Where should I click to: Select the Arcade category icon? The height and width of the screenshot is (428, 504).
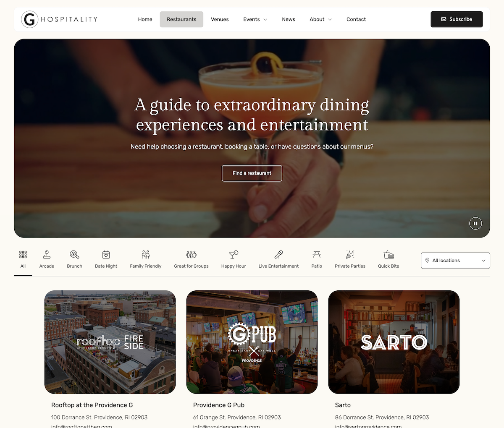pyautogui.click(x=47, y=255)
